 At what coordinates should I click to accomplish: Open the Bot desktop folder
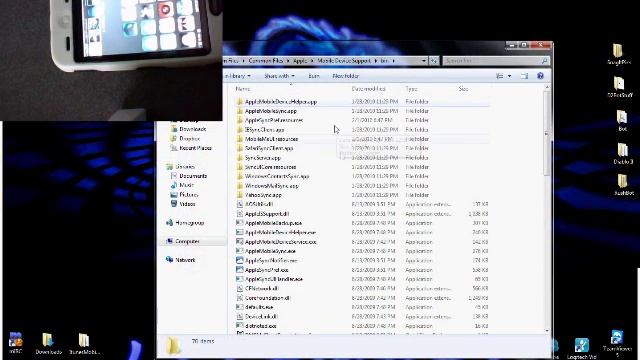[x=622, y=121]
